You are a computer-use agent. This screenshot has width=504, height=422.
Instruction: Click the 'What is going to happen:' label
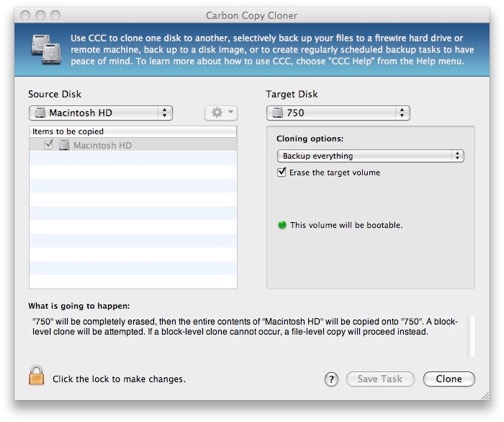click(79, 306)
